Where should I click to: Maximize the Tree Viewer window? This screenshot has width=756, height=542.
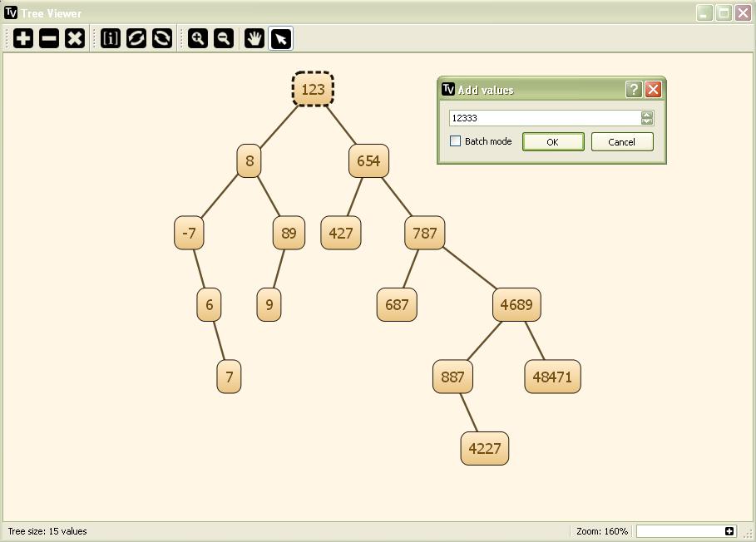tap(724, 13)
